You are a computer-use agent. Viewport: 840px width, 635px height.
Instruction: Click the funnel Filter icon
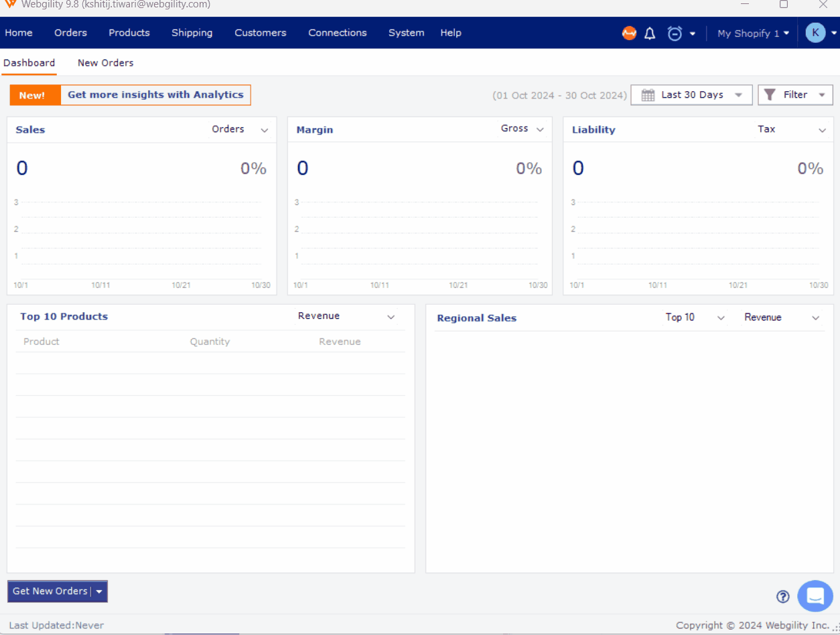coord(770,95)
